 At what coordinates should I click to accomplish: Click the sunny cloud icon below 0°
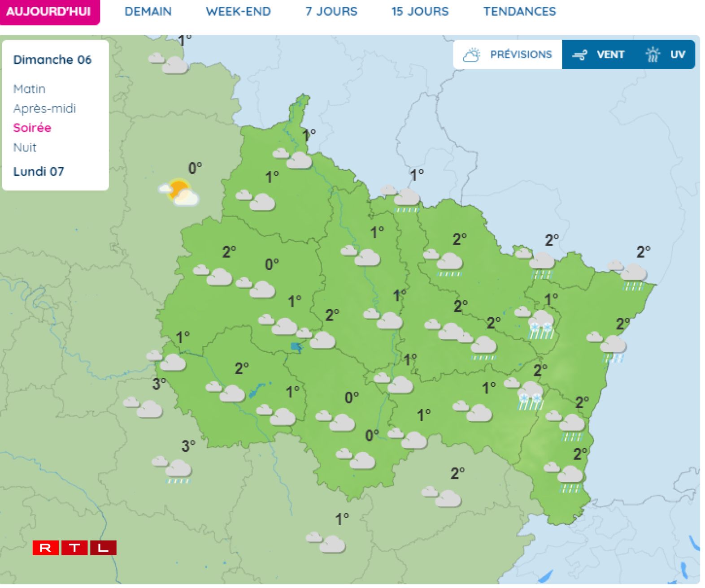point(179,193)
